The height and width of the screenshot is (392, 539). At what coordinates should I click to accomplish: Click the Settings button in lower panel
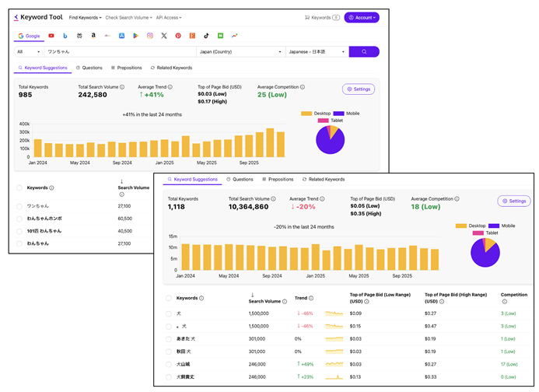point(514,201)
